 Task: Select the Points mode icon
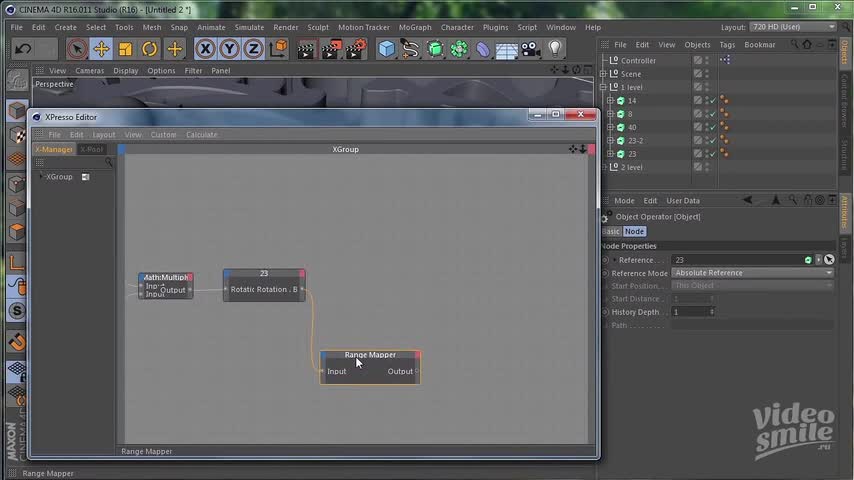17,184
